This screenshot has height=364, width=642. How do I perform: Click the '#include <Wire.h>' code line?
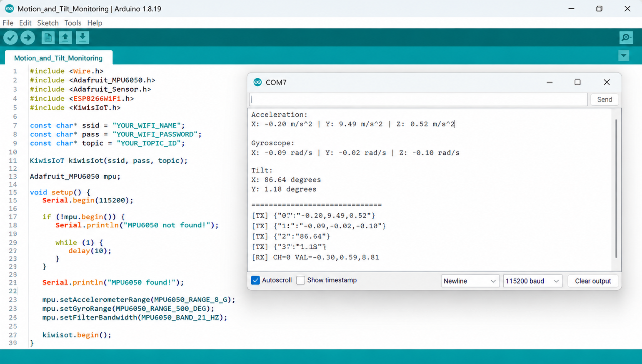click(x=67, y=71)
